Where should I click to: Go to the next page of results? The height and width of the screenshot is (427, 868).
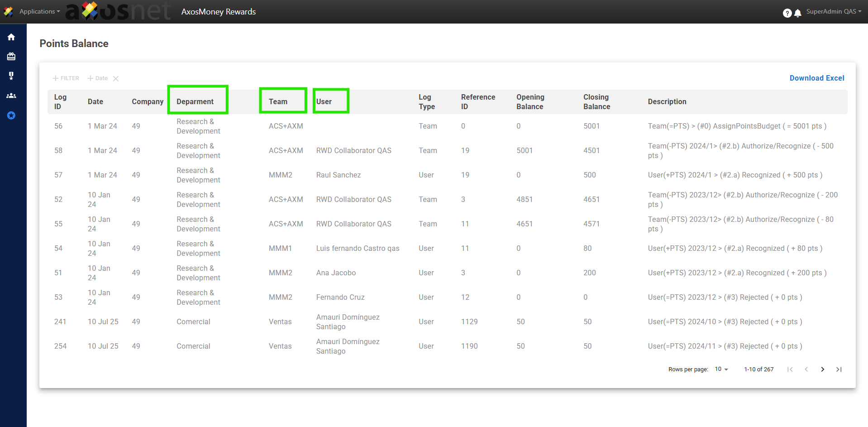[x=822, y=369]
